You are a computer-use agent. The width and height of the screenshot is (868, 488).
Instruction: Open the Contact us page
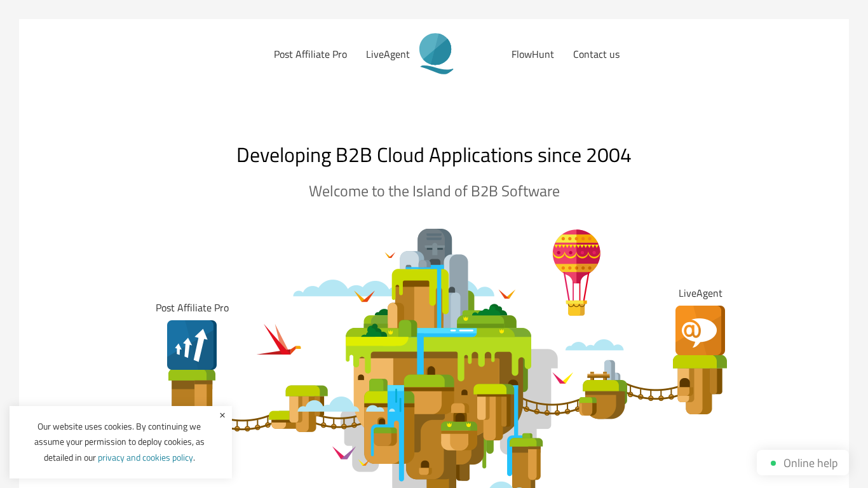pyautogui.click(x=596, y=55)
